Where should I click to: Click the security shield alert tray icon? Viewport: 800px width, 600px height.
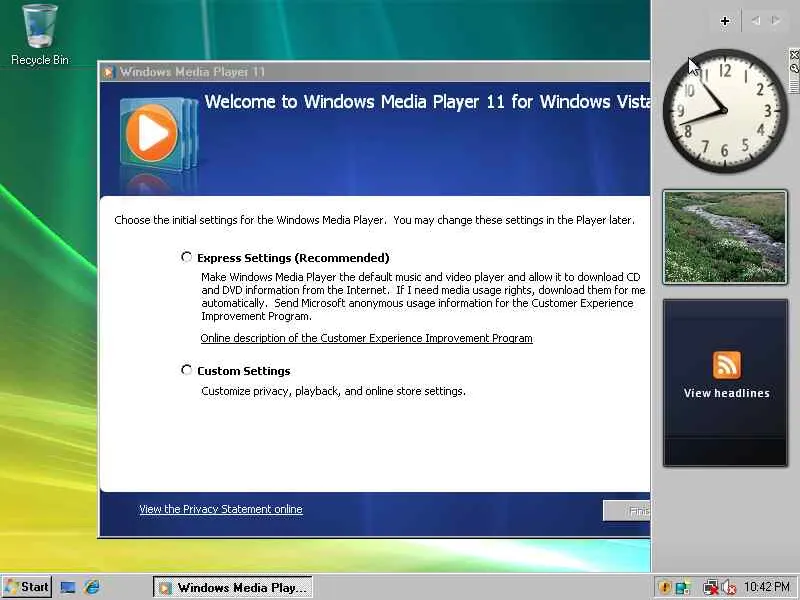[x=664, y=588]
